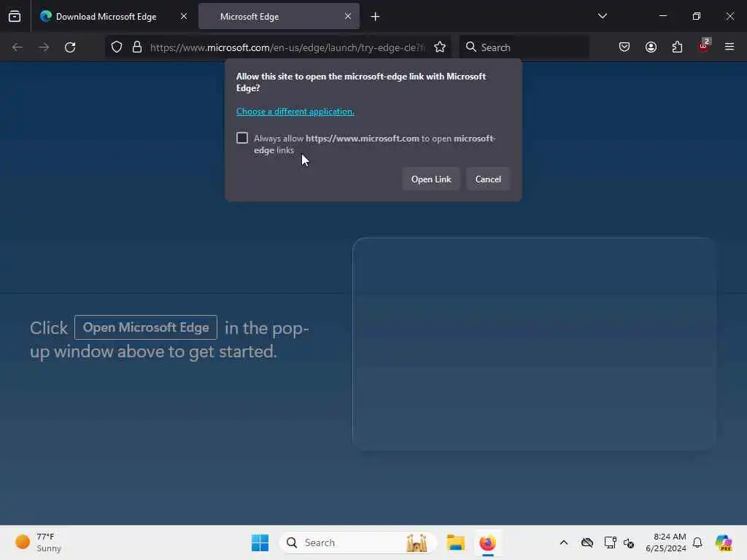Go forward one page

(x=44, y=47)
